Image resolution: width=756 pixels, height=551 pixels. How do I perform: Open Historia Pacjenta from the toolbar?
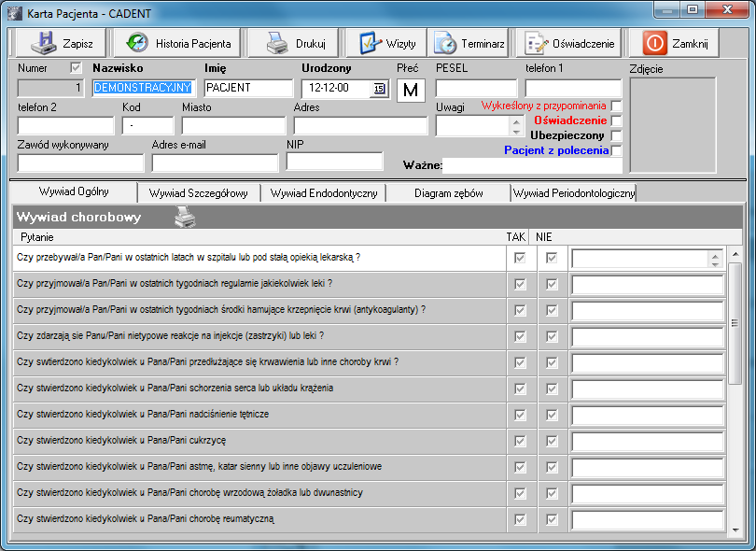coord(137,43)
